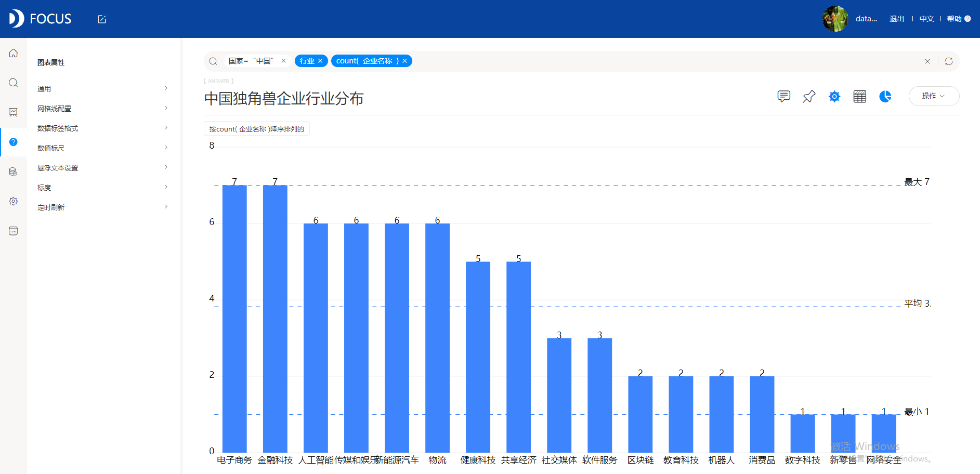Expand the 通用 section
The image size is (980, 474).
pyautogui.click(x=103, y=89)
